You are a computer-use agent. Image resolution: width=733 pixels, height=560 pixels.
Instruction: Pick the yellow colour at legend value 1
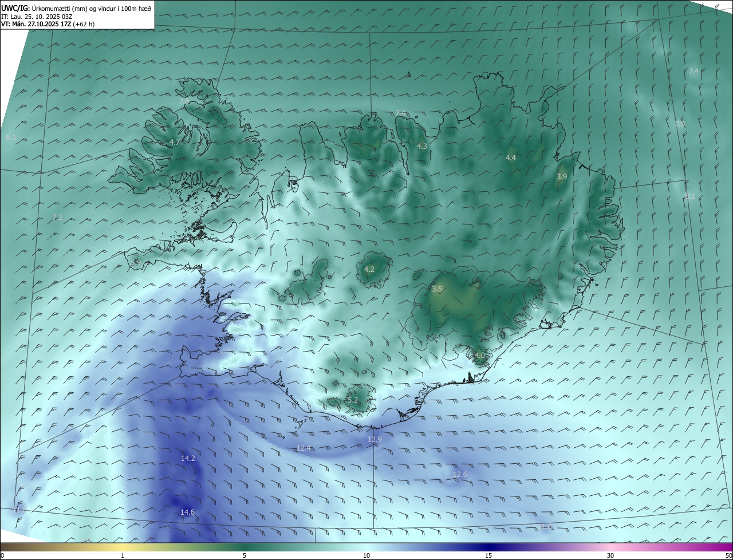click(x=123, y=547)
